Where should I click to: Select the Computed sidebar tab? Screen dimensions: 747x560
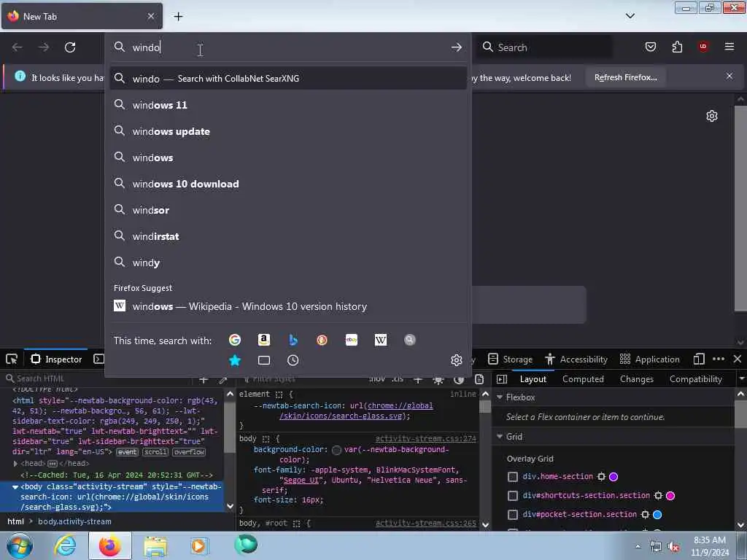tap(583, 379)
